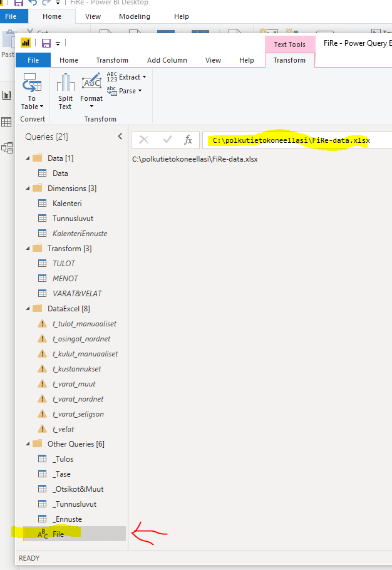
Task: Open the Add Column tab
Action: point(167,60)
